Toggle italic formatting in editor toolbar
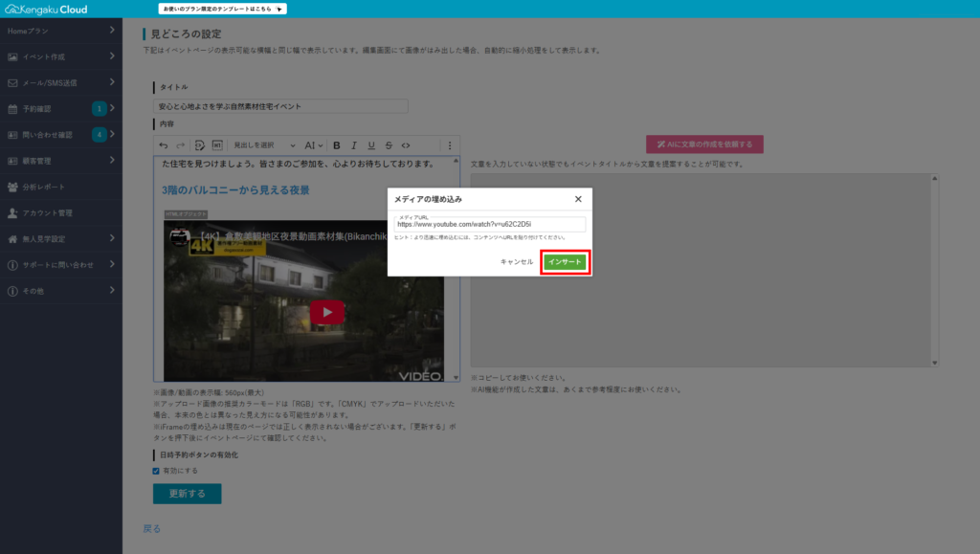 tap(354, 145)
